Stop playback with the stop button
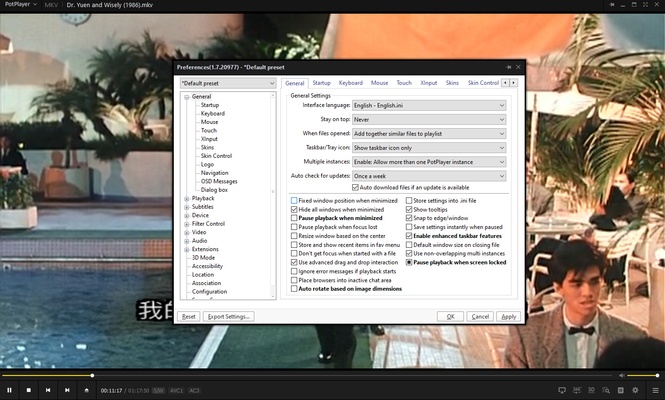 tap(28, 390)
